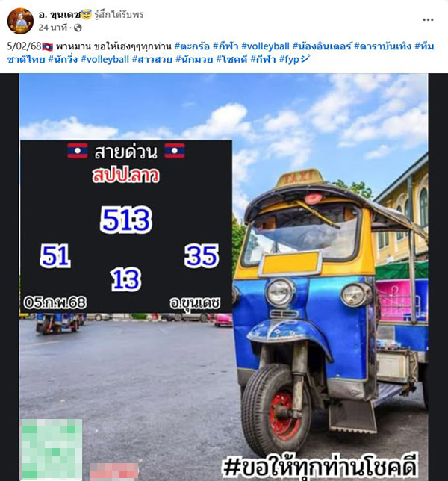Open the #โชคดี hashtag
Screen dimensions: 448x481
[231, 59]
